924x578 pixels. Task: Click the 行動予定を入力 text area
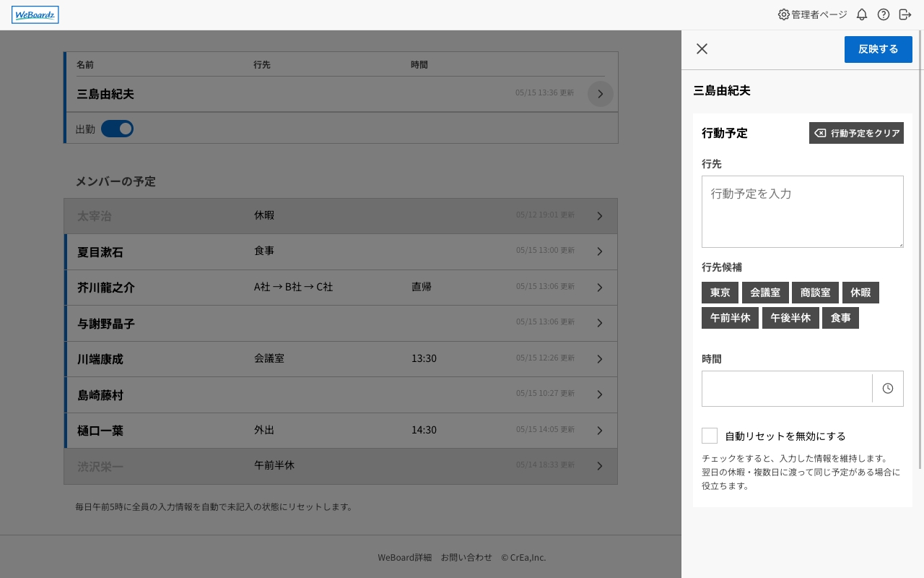coord(802,212)
